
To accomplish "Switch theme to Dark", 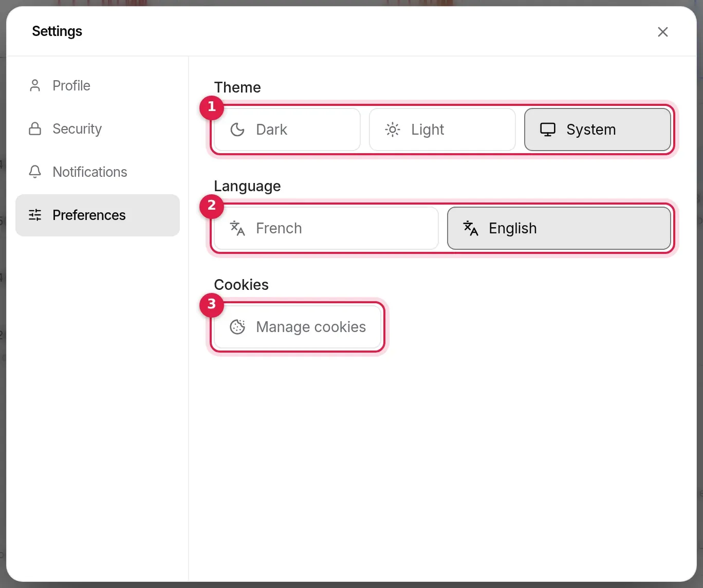I will pos(287,130).
